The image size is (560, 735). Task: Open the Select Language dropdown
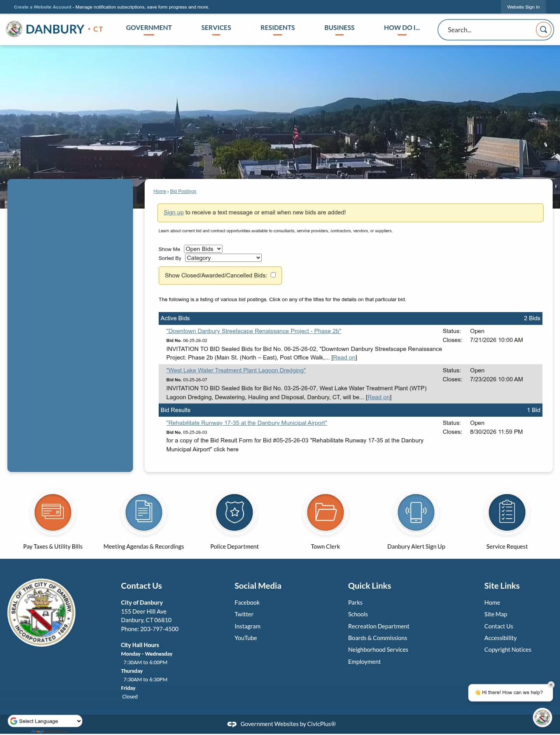point(45,721)
